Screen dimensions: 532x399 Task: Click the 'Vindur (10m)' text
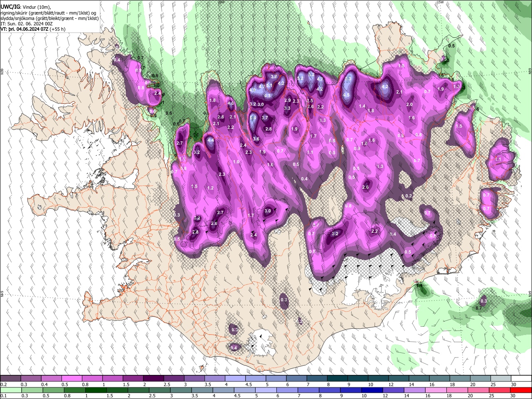(36, 7)
